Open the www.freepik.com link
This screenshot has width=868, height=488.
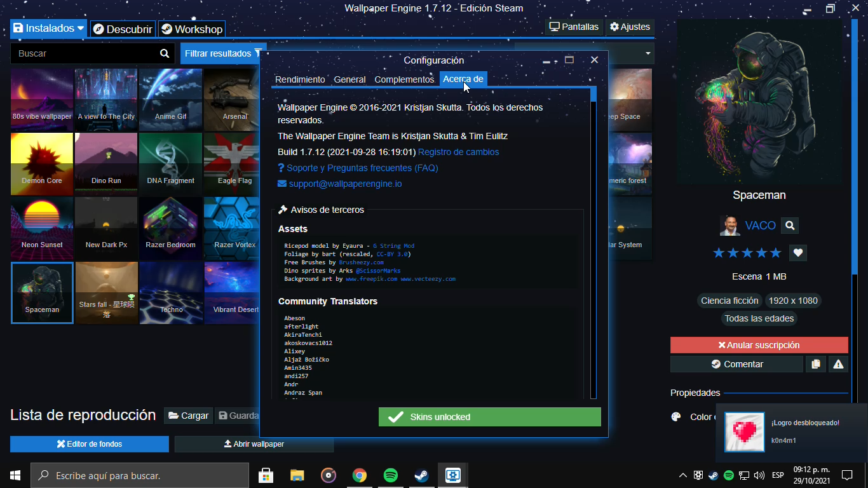(x=371, y=279)
